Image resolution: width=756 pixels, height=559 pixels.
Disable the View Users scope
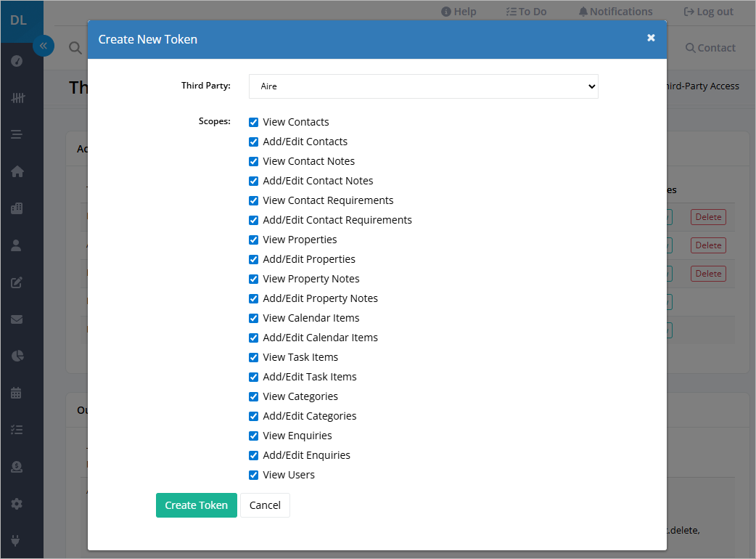(254, 475)
